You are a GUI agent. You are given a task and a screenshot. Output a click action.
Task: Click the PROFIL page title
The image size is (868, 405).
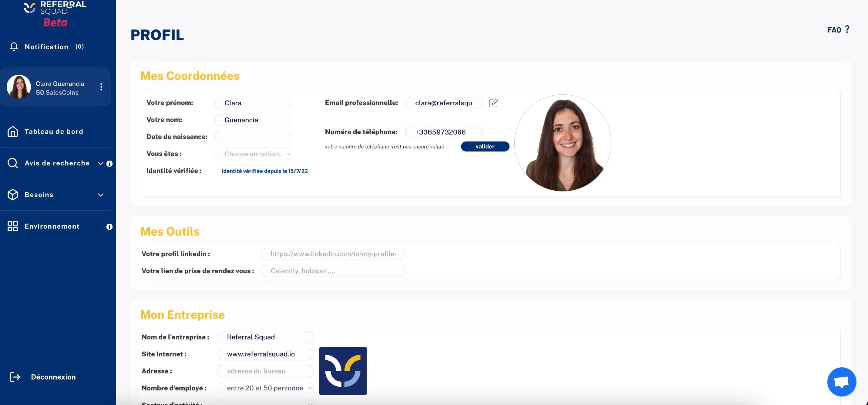[157, 35]
